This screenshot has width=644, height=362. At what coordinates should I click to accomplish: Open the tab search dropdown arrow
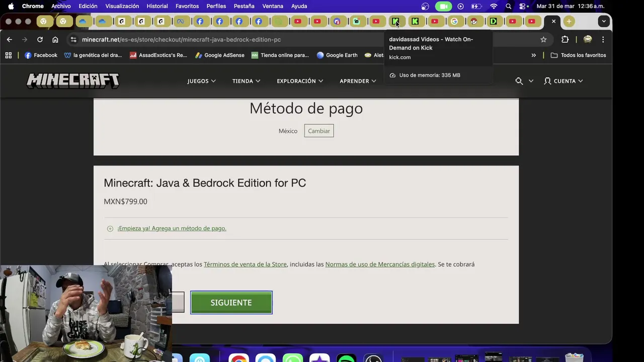(604, 21)
